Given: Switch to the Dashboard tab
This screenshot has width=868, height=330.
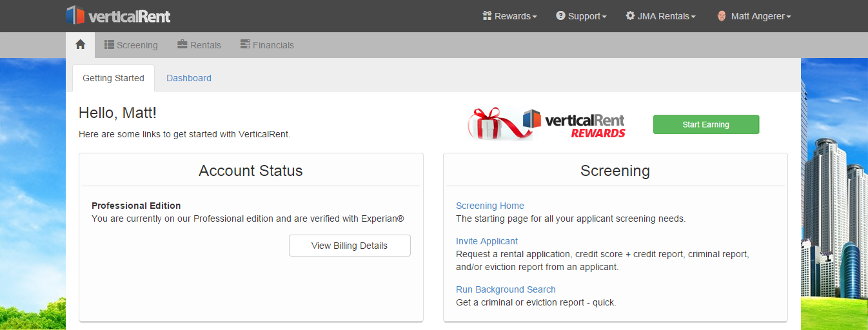Looking at the screenshot, I should [189, 78].
